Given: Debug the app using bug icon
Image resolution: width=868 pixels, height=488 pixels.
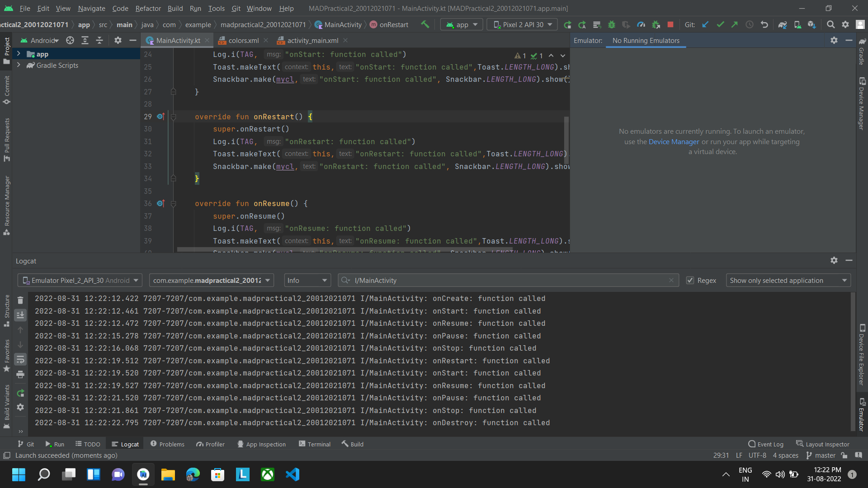Looking at the screenshot, I should pos(612,25).
